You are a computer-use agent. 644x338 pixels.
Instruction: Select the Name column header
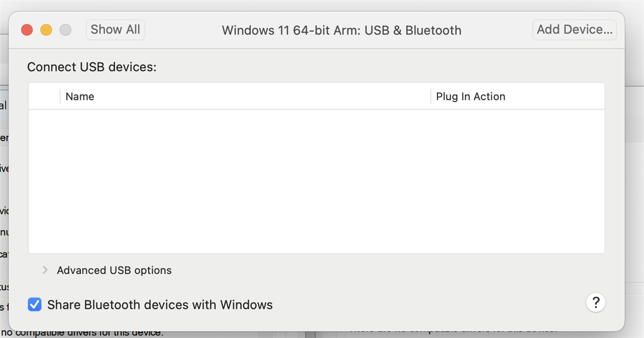point(79,96)
